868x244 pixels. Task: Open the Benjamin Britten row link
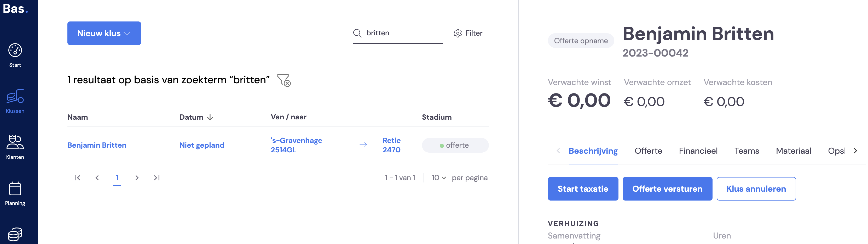tap(97, 145)
